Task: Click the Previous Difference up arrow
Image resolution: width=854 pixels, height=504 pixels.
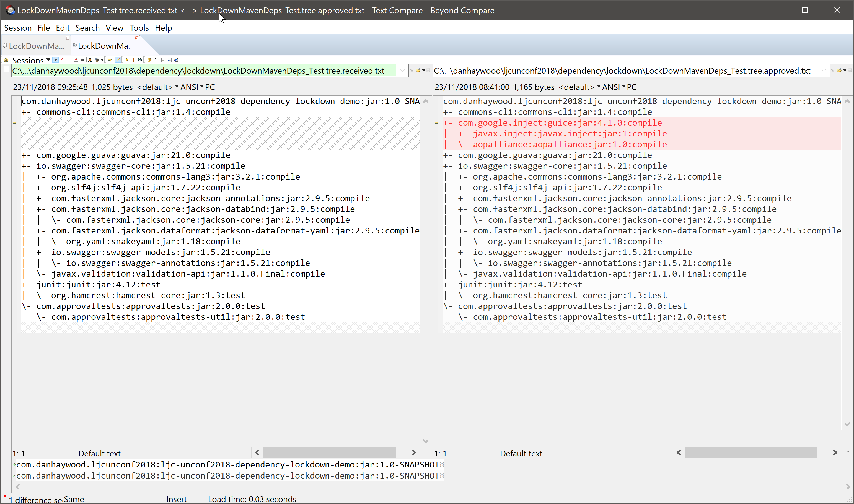Action: (x=133, y=60)
